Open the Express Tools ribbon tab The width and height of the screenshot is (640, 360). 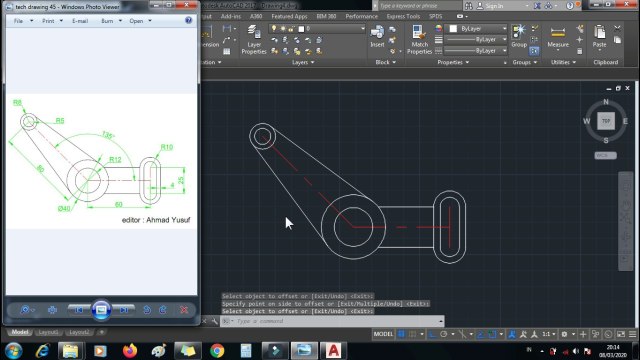coord(403,16)
